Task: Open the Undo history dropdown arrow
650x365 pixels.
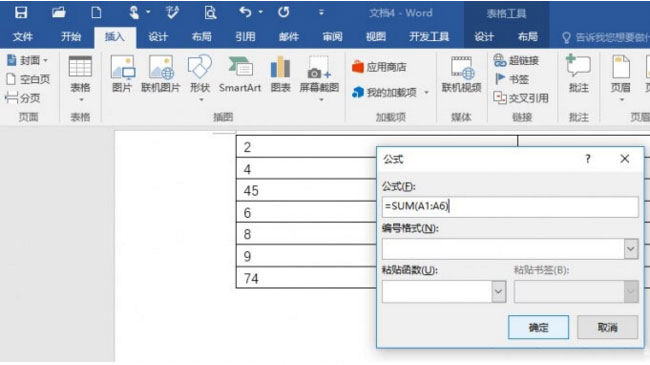Action: [261, 12]
